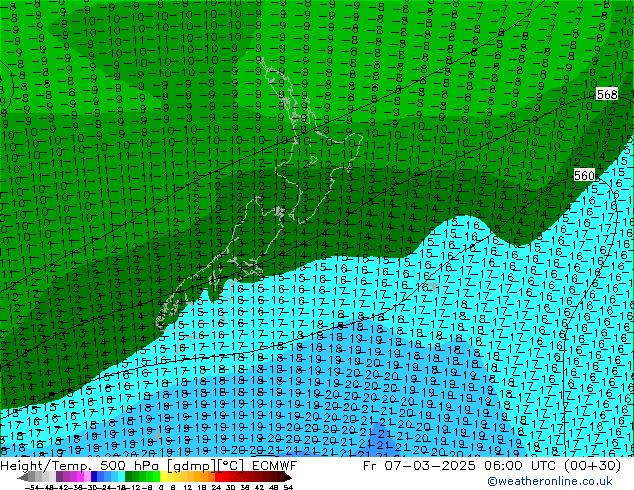Click the [gdmp] unit label

click(x=192, y=466)
